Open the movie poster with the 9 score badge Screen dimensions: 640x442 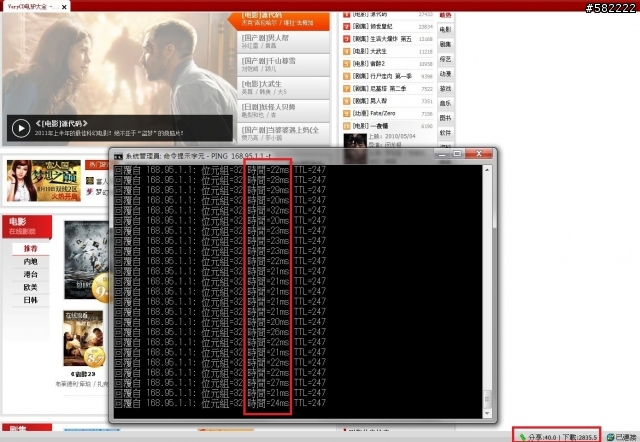86,260
